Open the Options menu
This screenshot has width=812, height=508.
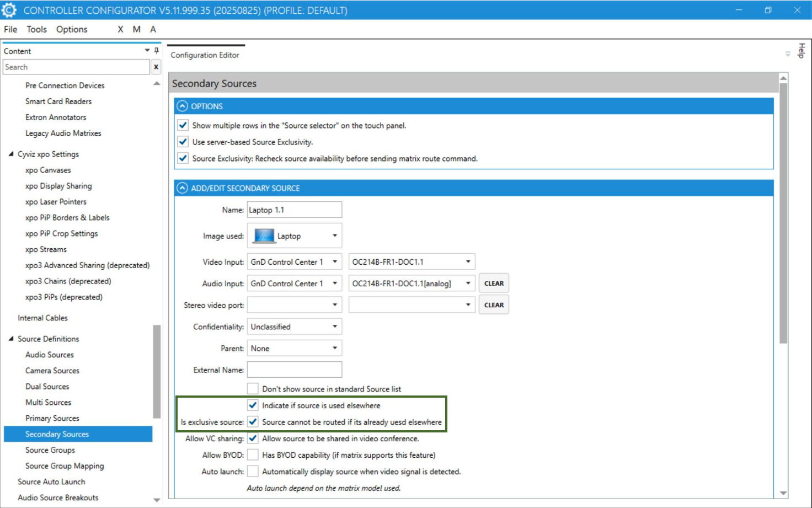coord(72,29)
